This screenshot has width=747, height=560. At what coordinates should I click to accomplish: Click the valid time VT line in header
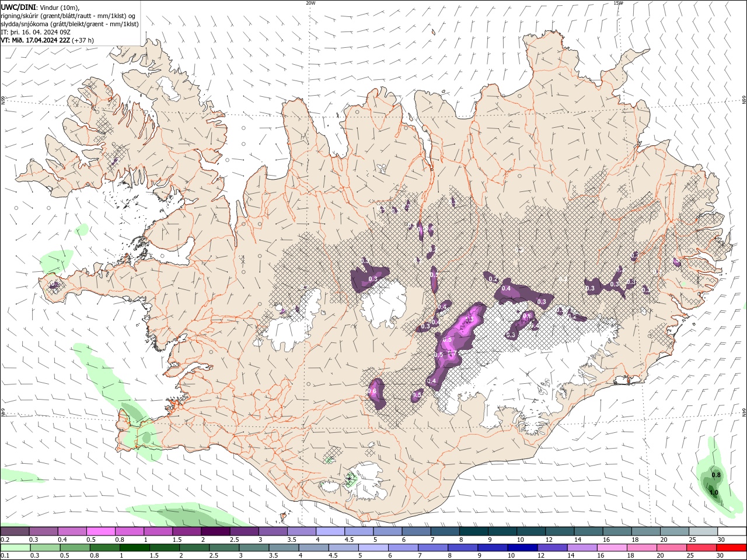coord(47,40)
